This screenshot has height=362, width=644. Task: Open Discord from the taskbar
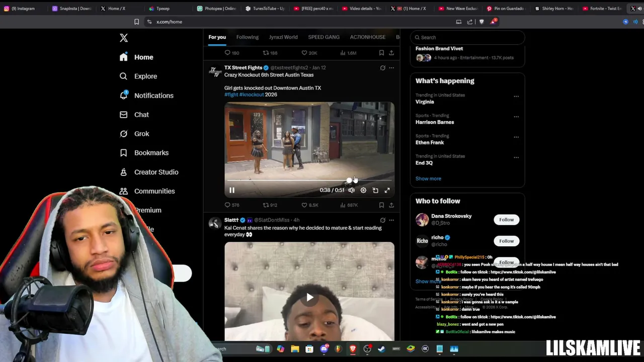click(324, 349)
